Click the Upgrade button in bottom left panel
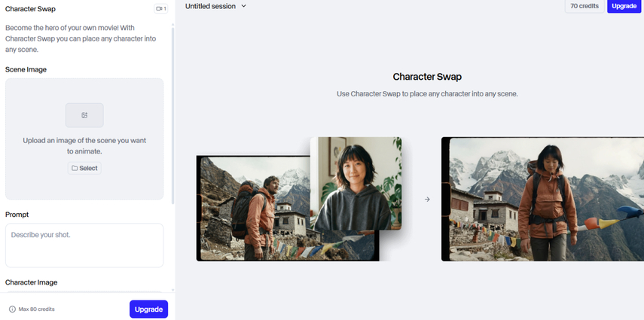 (x=148, y=309)
